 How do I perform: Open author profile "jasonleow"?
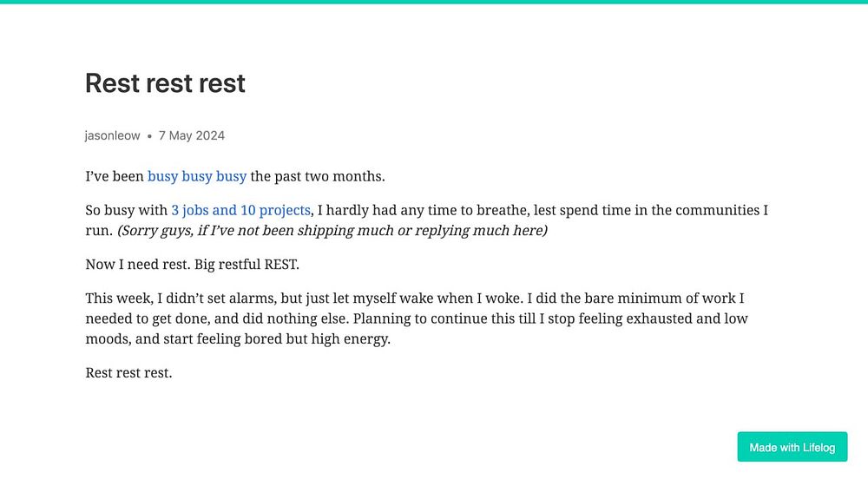click(x=112, y=135)
